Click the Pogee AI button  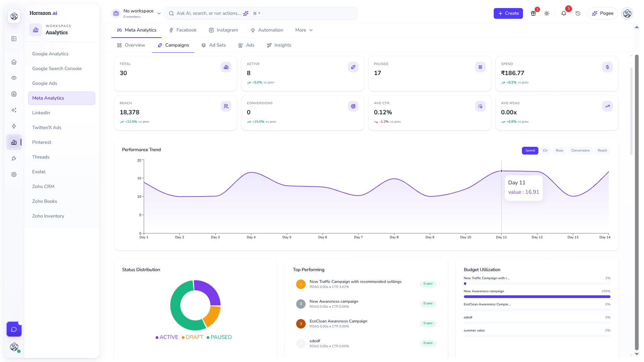click(x=603, y=13)
